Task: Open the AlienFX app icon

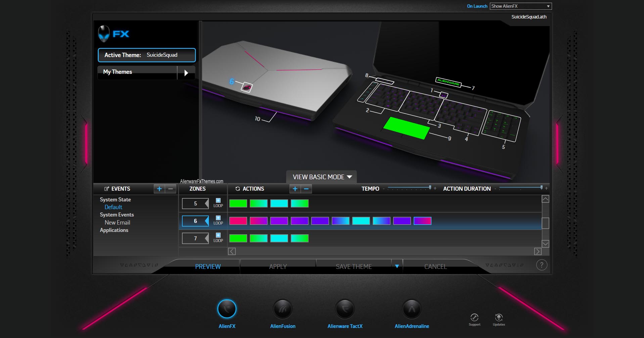Action: pos(227,309)
